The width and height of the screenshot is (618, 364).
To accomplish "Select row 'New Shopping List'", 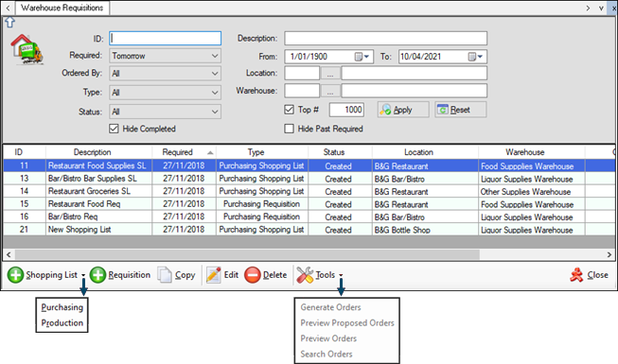I will pos(309,230).
